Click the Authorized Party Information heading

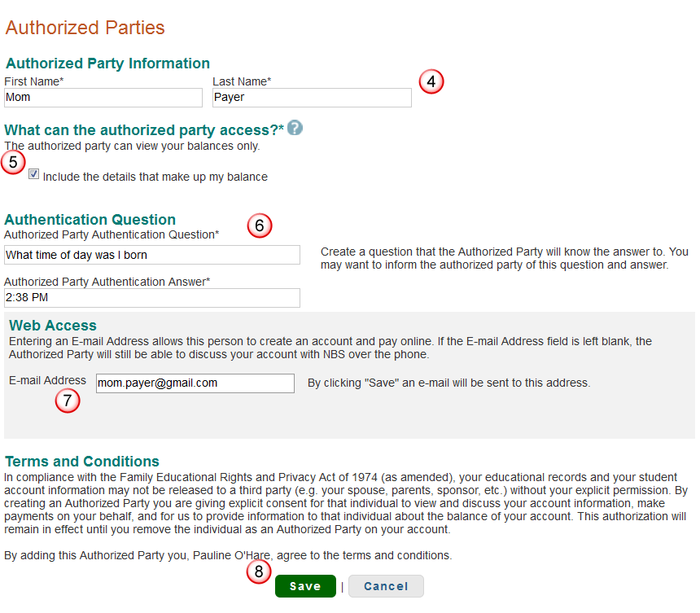click(x=107, y=63)
